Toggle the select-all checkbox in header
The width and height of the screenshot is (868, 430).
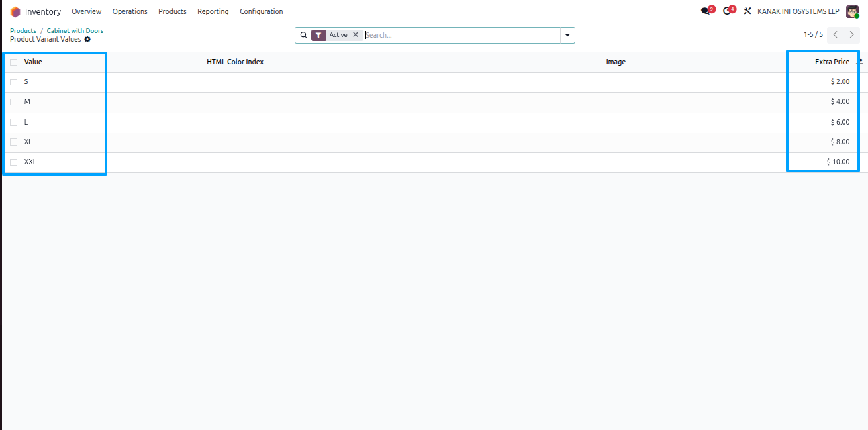pos(13,62)
